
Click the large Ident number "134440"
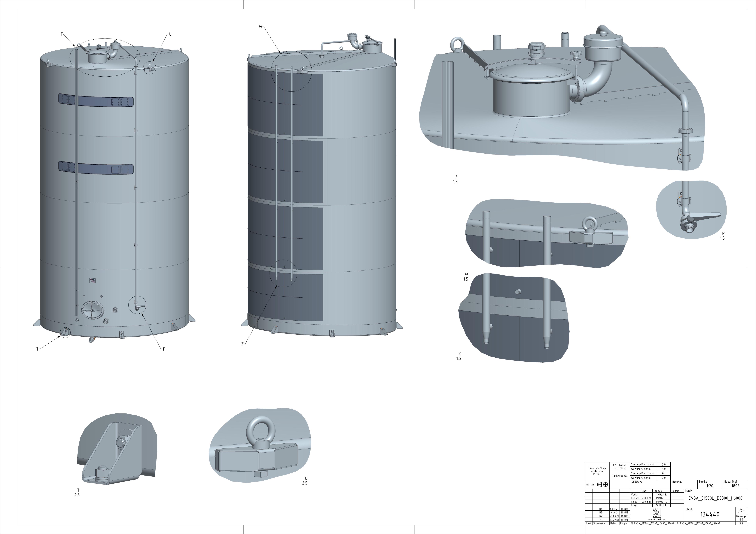710,514
